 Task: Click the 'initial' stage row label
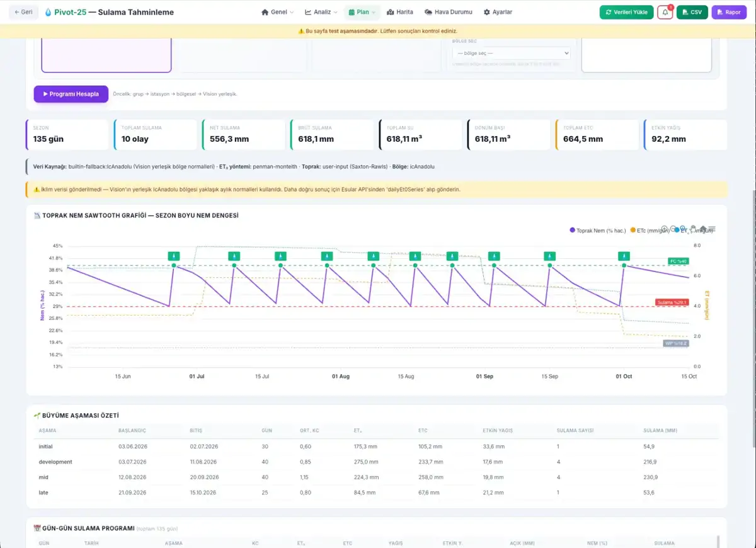coord(45,447)
